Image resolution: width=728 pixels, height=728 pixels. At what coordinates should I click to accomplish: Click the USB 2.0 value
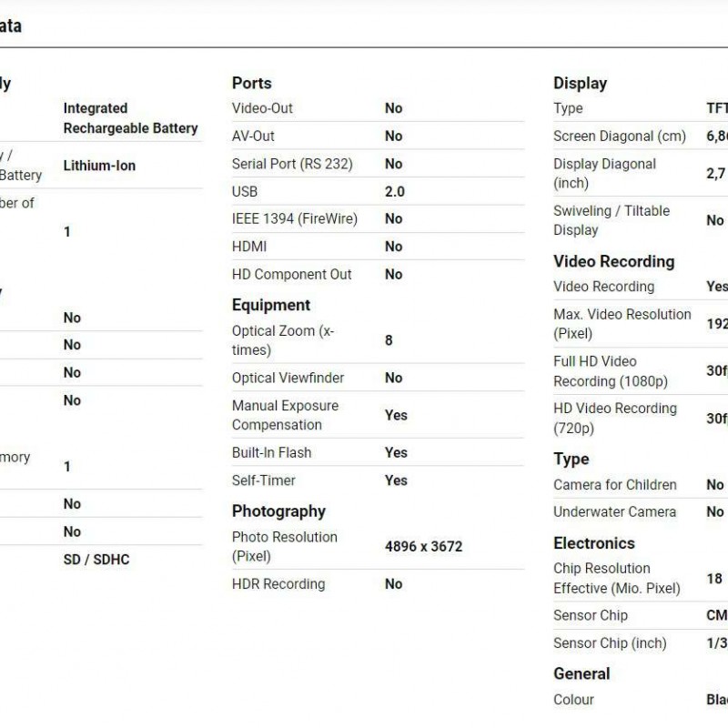coord(395,191)
